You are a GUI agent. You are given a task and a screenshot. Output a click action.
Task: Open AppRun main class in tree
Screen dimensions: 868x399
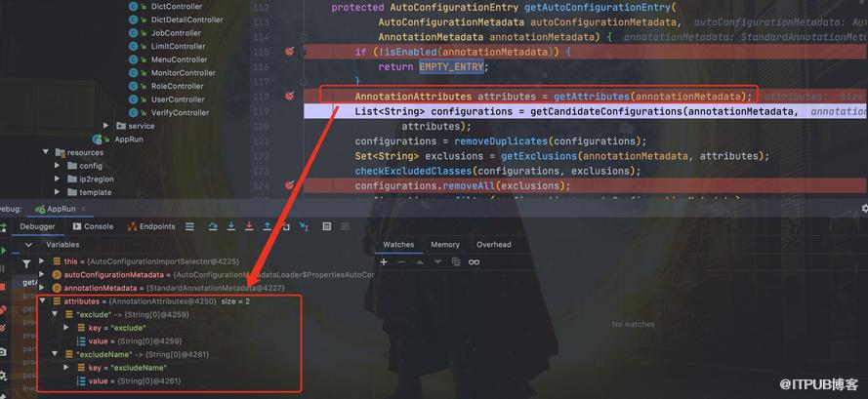(x=129, y=140)
